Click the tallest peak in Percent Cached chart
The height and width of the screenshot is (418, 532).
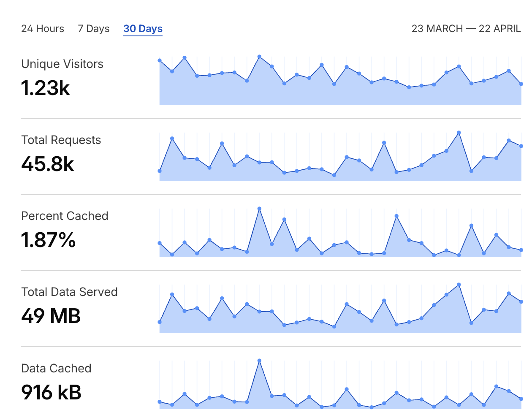[259, 209]
